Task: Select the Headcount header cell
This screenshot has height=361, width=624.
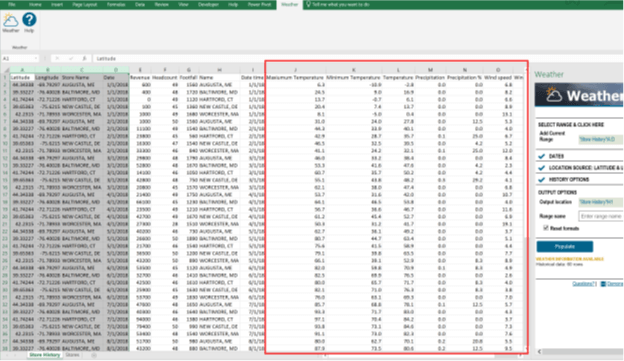Action: tap(165, 78)
